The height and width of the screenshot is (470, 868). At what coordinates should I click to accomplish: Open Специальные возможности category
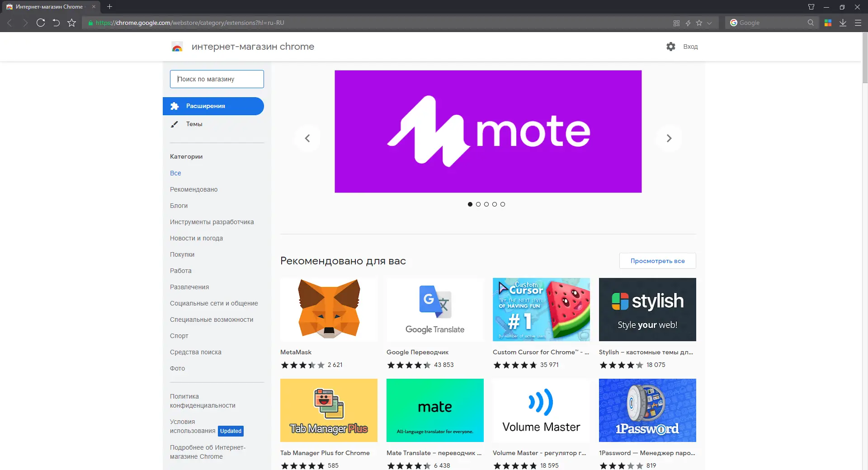point(212,320)
